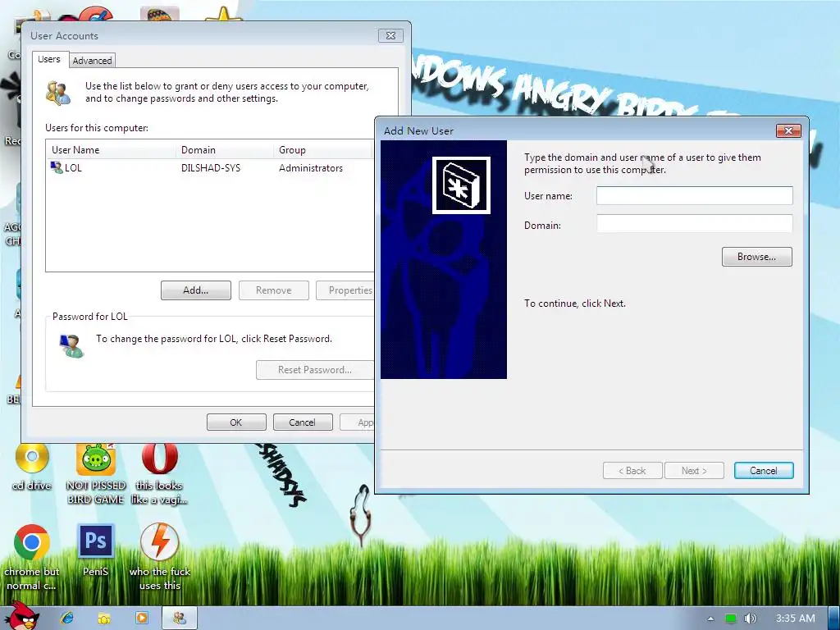This screenshot has height=630, width=840.
Task: Open the Photoshop Ps desktop icon
Action: pos(96,549)
